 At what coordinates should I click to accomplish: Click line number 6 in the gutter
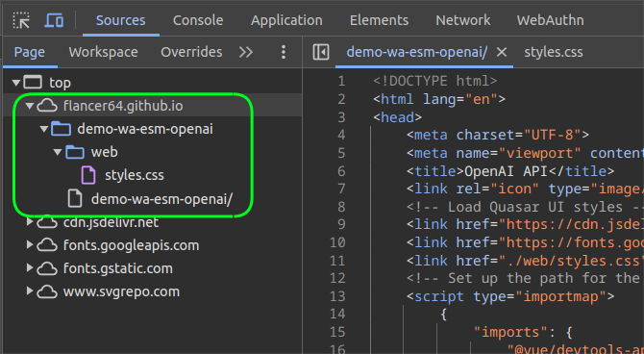tap(341, 171)
